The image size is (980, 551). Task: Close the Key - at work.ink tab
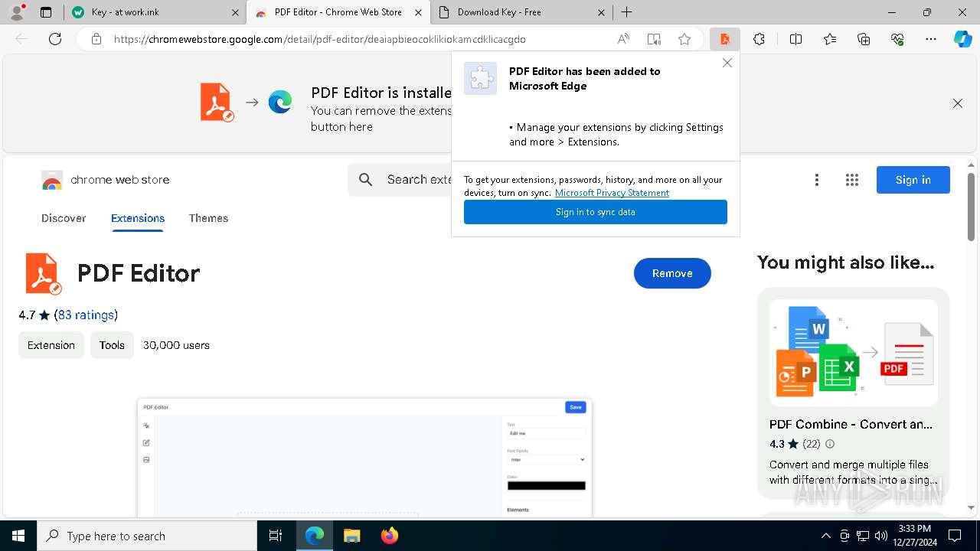coord(235,12)
